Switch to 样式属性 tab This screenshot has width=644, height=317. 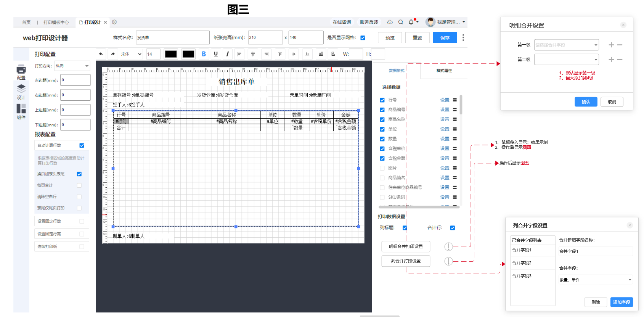click(444, 71)
